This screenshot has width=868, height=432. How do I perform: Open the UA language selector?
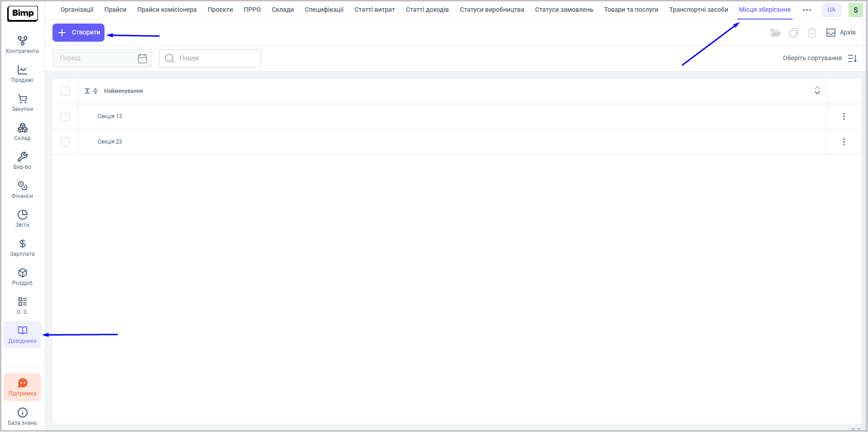click(831, 10)
